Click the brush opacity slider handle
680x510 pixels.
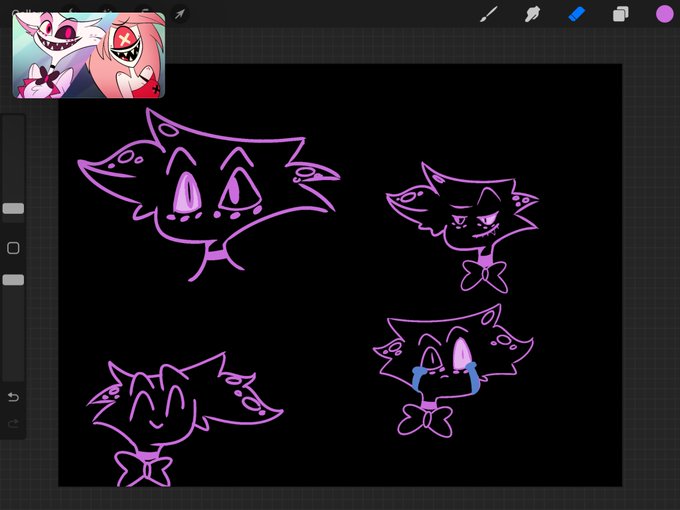(13, 280)
